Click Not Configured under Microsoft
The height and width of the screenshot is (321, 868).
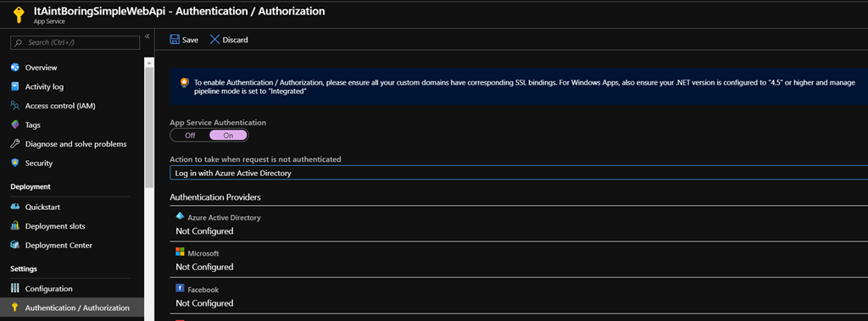click(204, 267)
